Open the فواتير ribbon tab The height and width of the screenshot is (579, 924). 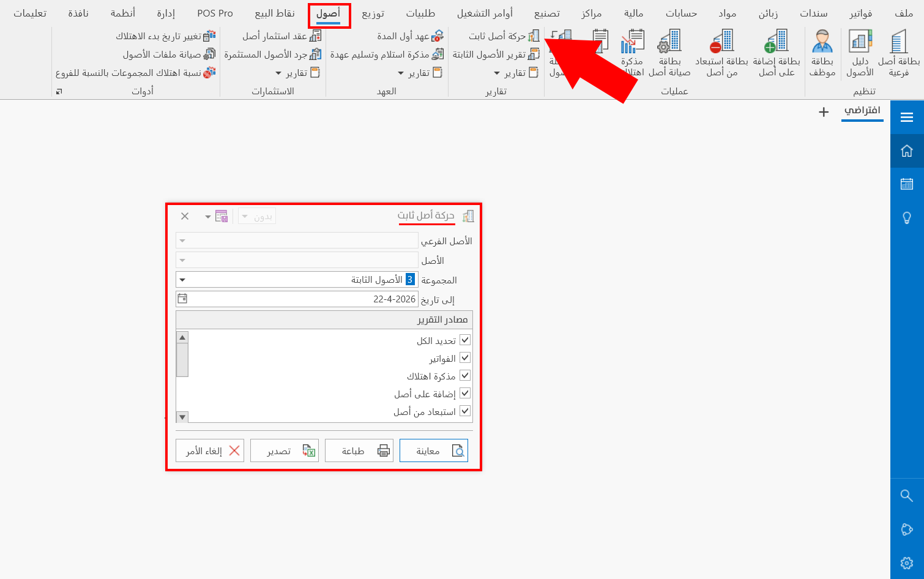click(x=861, y=13)
